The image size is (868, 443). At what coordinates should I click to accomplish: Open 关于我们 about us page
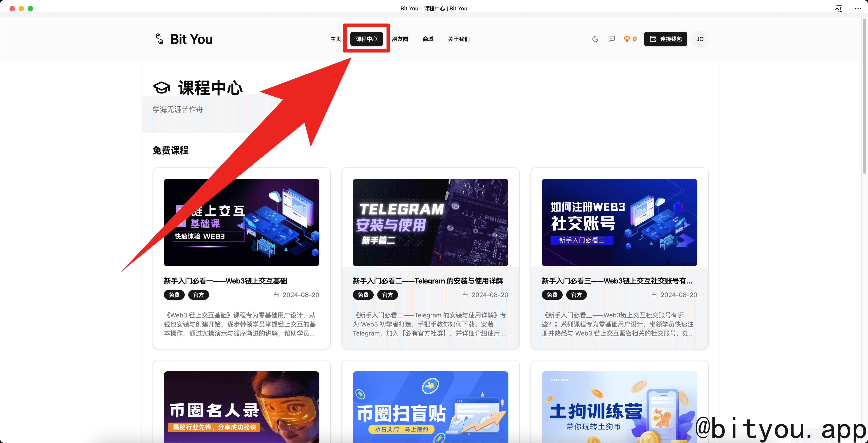[x=459, y=39]
